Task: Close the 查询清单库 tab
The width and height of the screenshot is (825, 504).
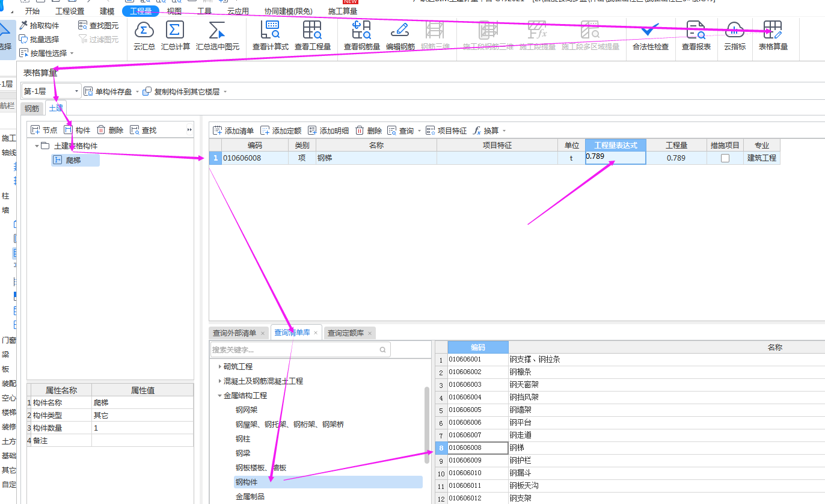Action: click(x=315, y=333)
